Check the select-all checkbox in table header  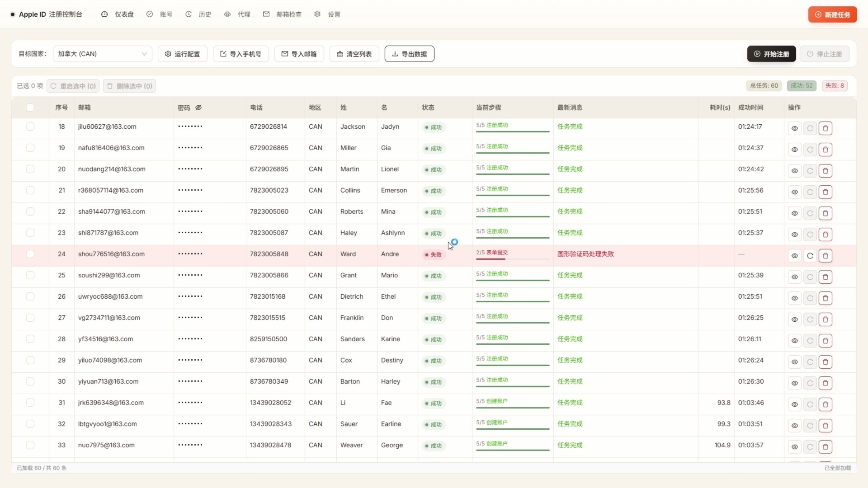click(30, 108)
